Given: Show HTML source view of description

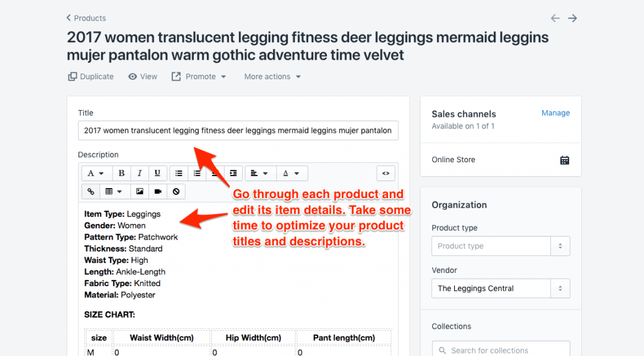Looking at the screenshot, I should pos(386,173).
